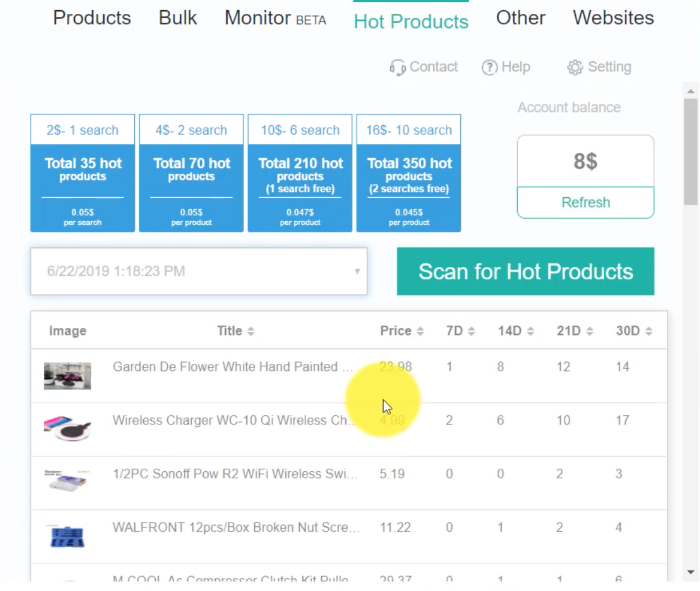The image size is (700, 591).
Task: Click the Wireless Charger product thumbnail
Action: point(67,429)
